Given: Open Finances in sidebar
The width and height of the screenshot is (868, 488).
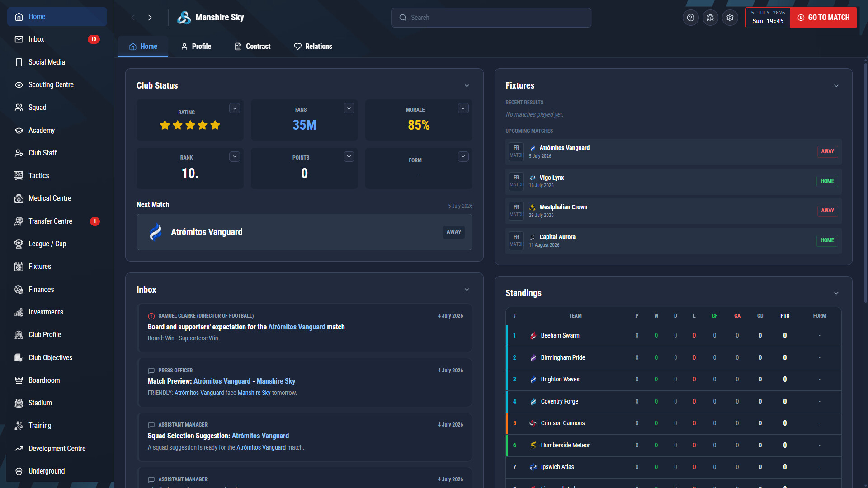Looking at the screenshot, I should click(x=57, y=289).
